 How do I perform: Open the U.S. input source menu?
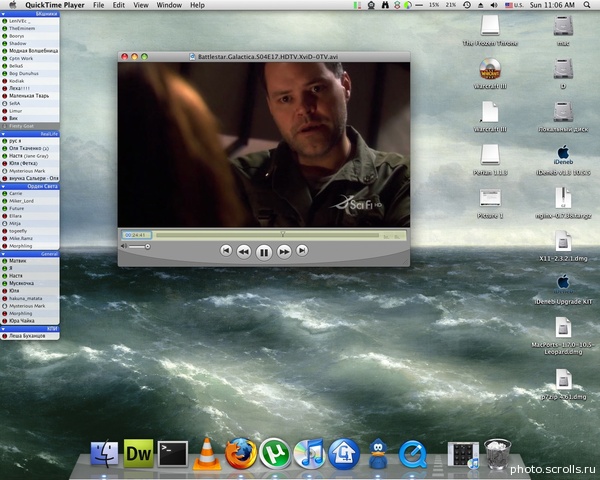514,5
